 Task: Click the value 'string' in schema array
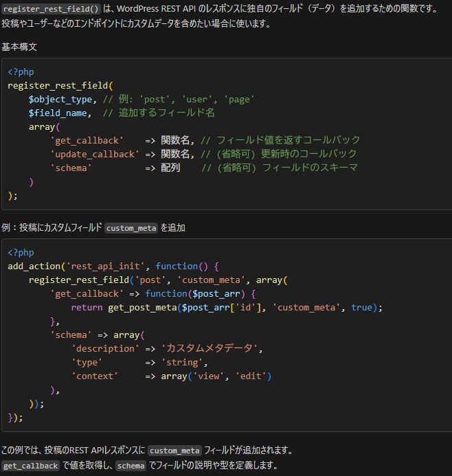point(182,363)
